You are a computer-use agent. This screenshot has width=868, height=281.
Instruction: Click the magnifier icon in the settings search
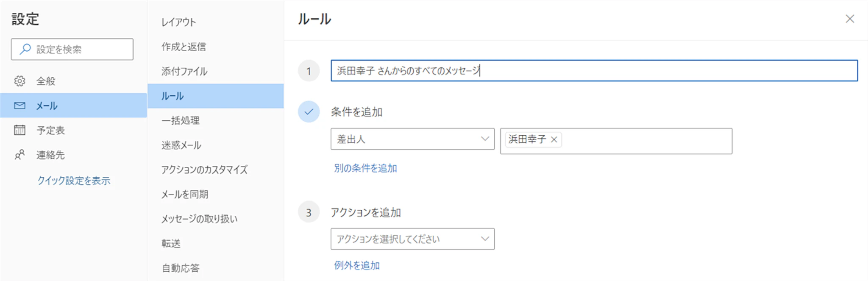[25, 49]
